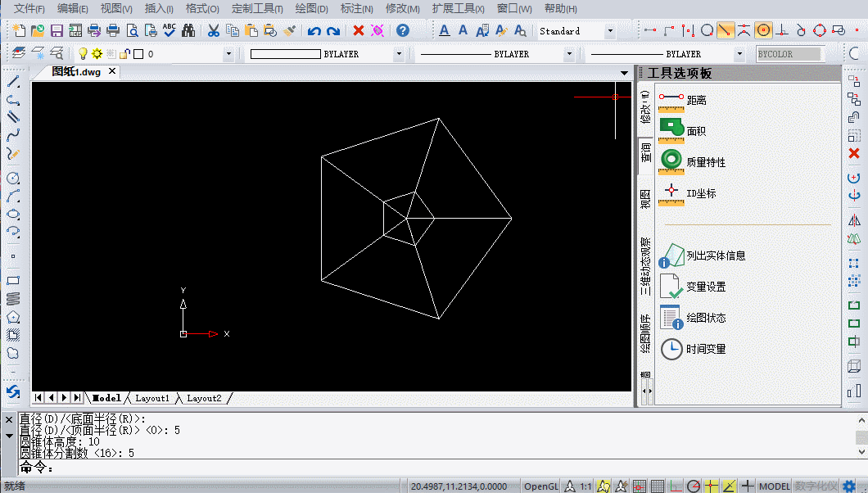Click the scissors cut icon
868x493 pixels.
click(213, 31)
